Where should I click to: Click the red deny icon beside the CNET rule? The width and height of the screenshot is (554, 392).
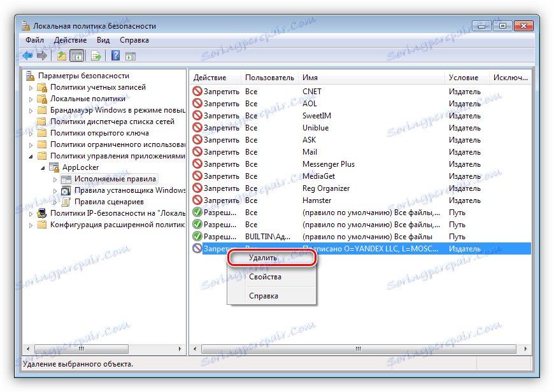click(197, 91)
